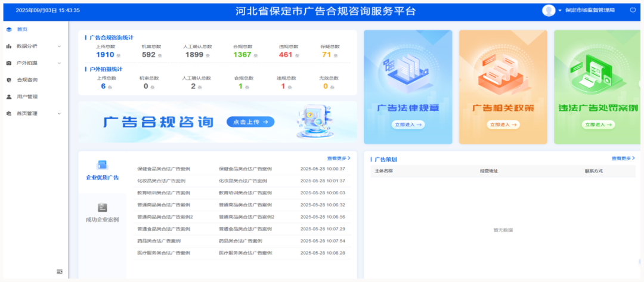Click the 点击上传 button

250,122
